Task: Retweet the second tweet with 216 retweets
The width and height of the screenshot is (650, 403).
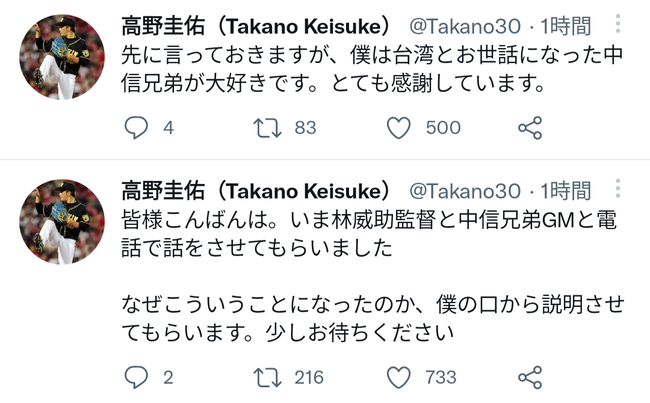Action: [265, 377]
